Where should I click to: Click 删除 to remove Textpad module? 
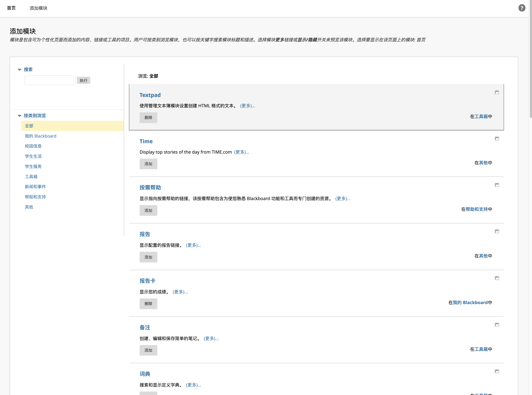coord(148,117)
